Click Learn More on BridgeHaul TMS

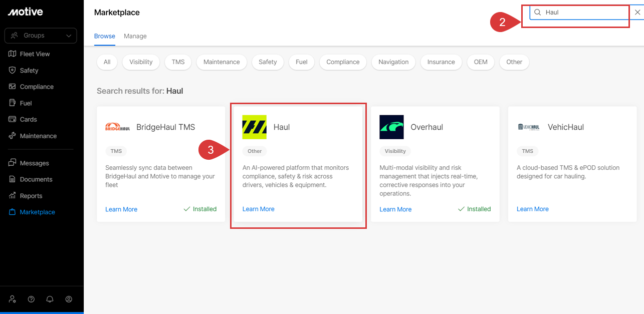pyautogui.click(x=121, y=209)
